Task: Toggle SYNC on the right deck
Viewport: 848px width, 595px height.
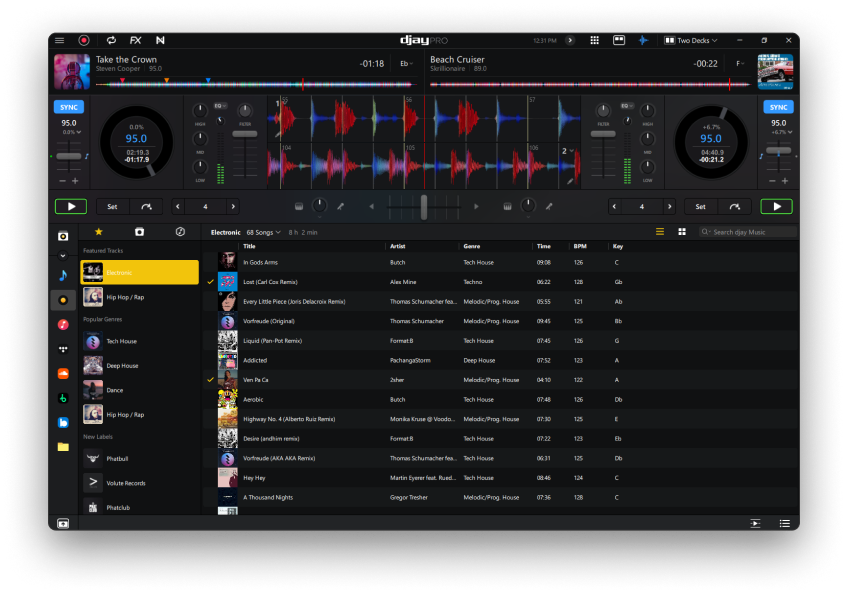Action: click(779, 107)
